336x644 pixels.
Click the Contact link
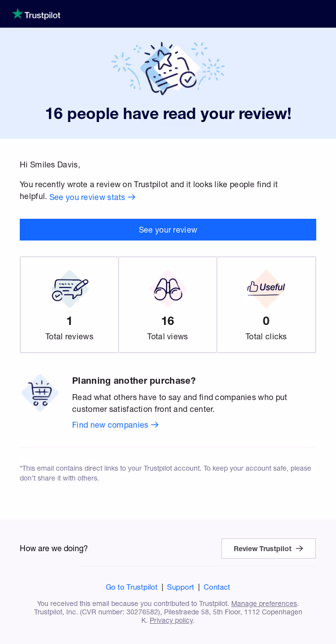[216, 587]
